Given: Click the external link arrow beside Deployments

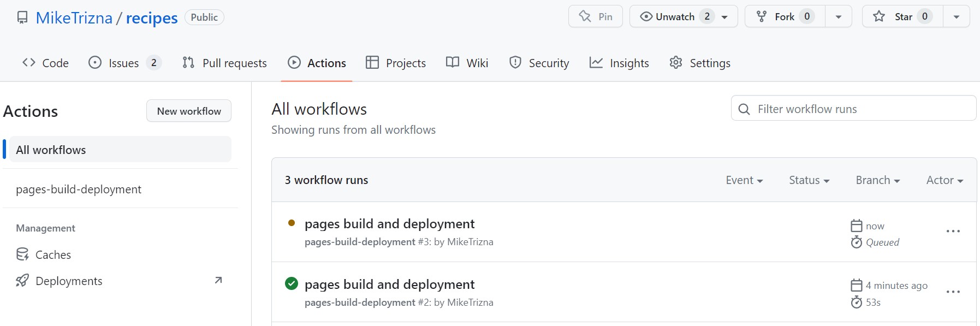Looking at the screenshot, I should click(x=218, y=280).
